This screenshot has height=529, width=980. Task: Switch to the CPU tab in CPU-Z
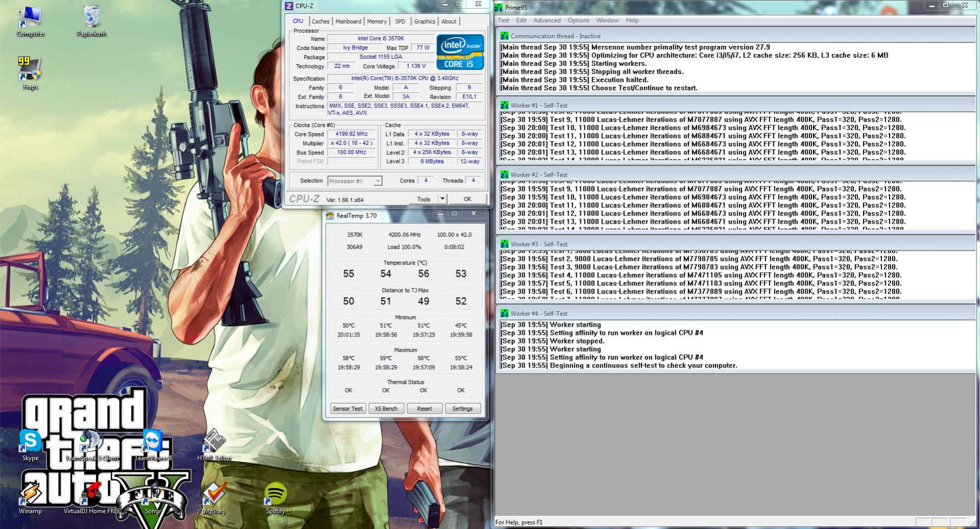298,21
